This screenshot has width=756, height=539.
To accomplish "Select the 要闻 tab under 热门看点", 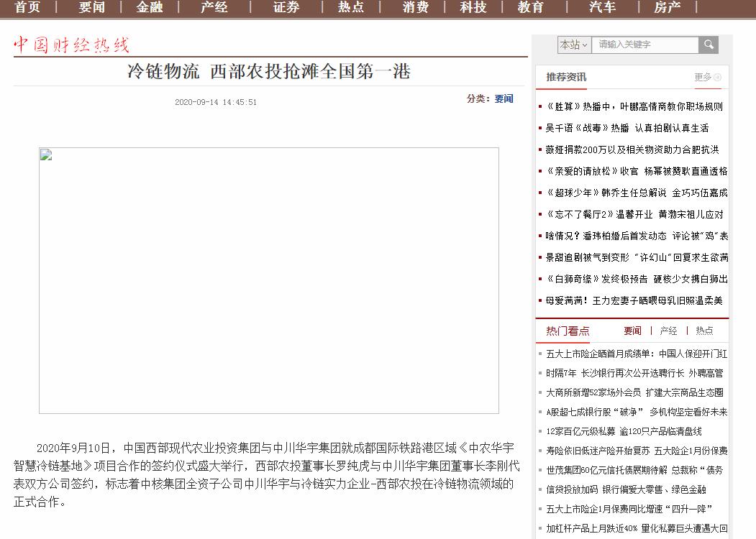I will click(x=632, y=331).
